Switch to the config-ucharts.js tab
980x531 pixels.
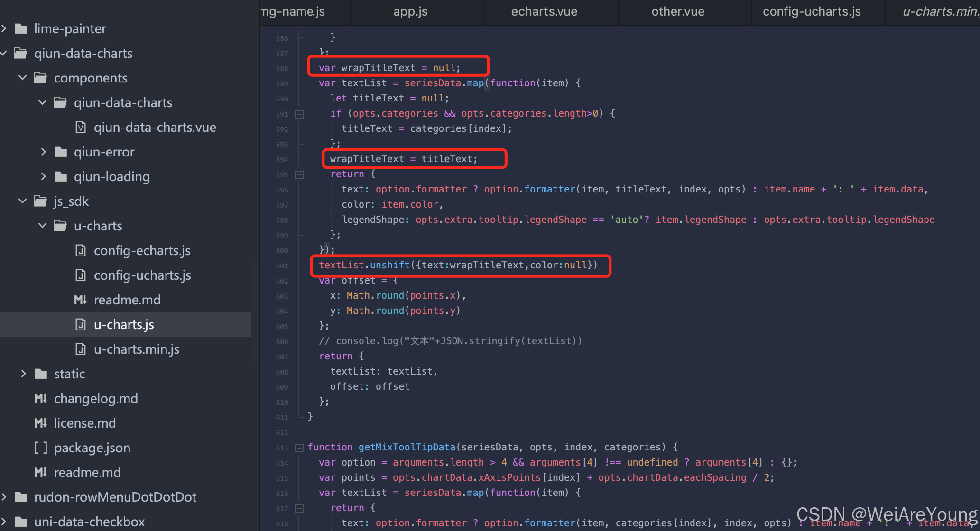[x=812, y=12]
